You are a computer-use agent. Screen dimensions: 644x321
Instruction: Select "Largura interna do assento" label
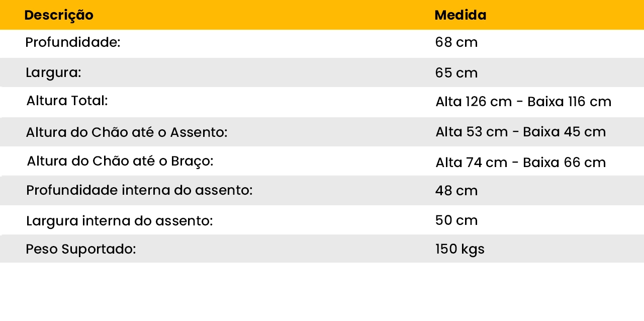119,220
